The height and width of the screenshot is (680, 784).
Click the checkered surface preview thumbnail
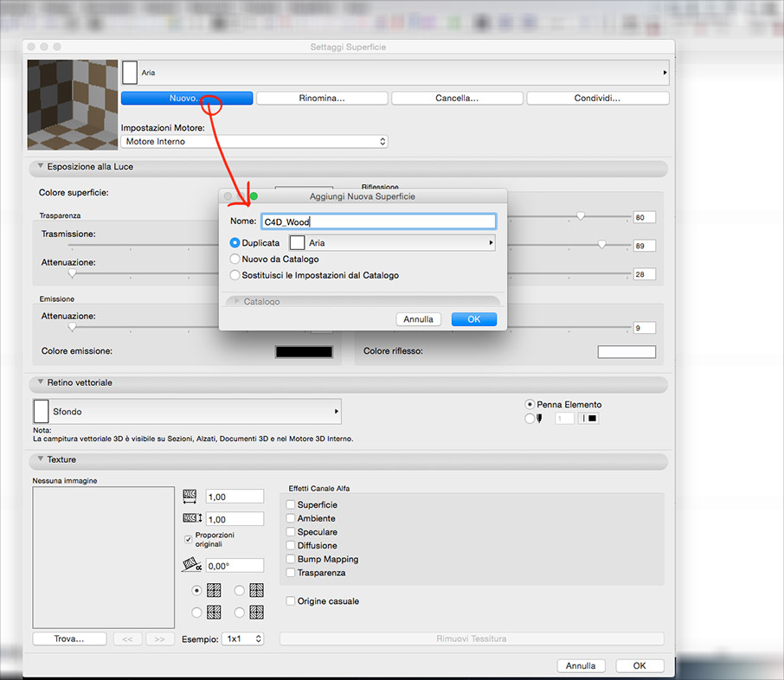(73, 105)
